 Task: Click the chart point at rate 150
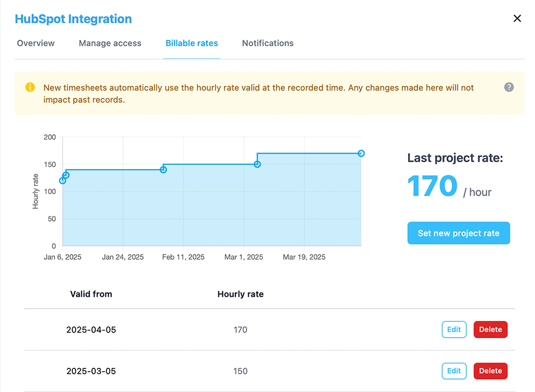click(x=257, y=164)
